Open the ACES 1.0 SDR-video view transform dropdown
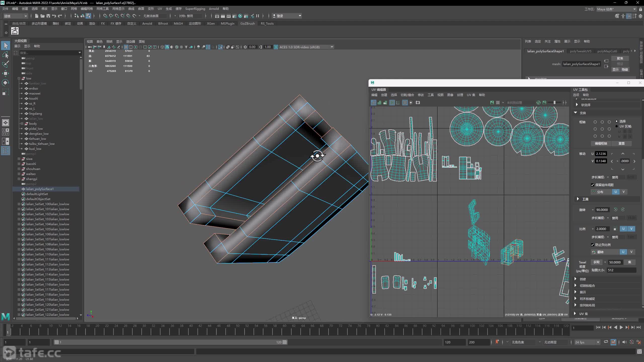 click(306, 47)
